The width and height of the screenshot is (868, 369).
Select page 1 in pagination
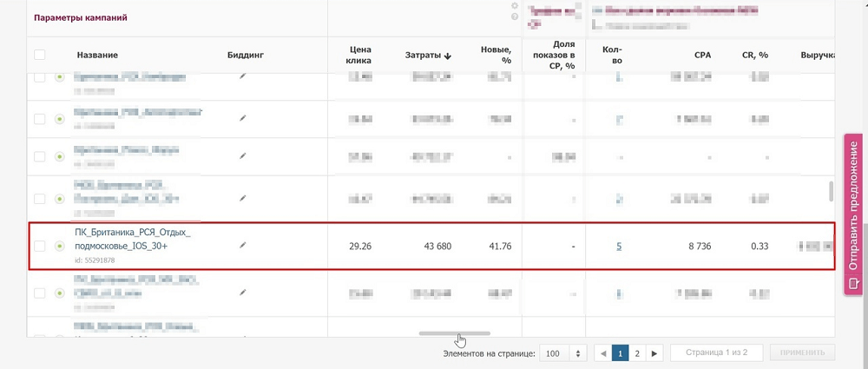(x=621, y=353)
